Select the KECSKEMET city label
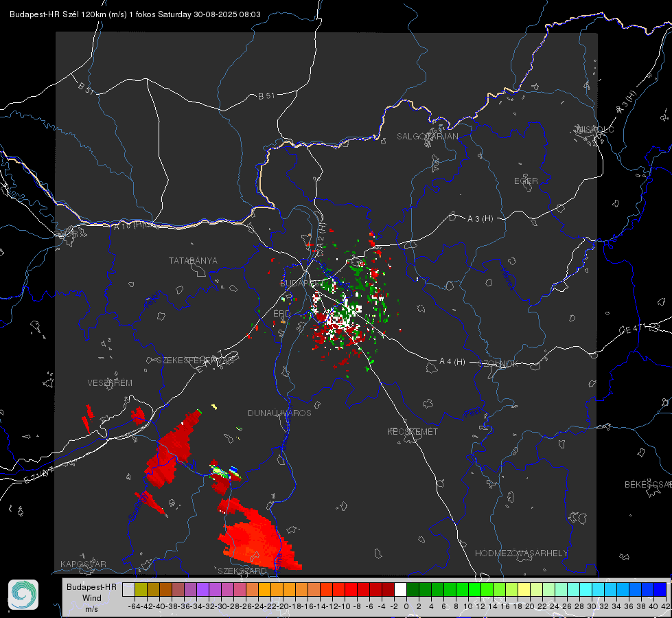Screen dimensions: 672x618 [413, 431]
